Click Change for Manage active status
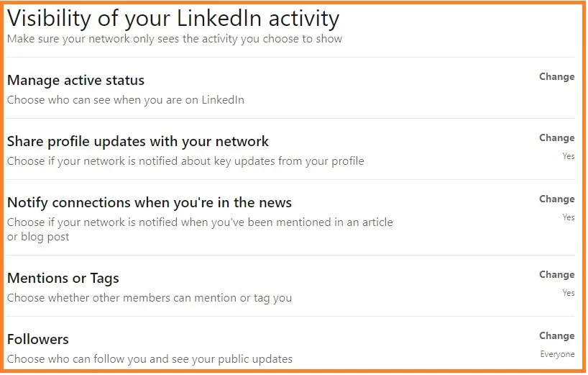 click(556, 77)
